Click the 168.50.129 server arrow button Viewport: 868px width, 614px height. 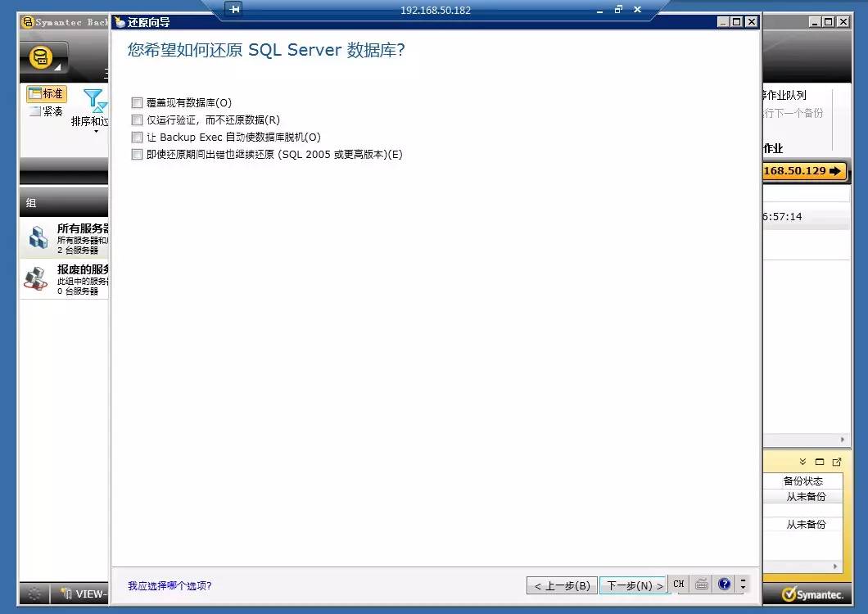coord(804,170)
